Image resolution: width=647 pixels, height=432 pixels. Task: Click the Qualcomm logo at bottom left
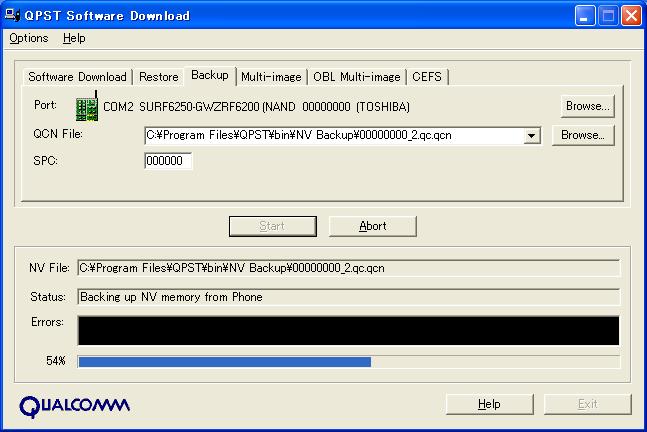point(74,405)
